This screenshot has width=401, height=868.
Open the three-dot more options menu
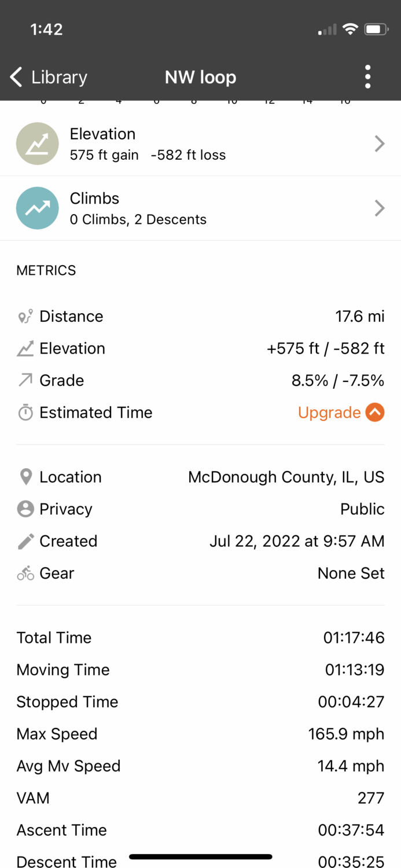(367, 77)
